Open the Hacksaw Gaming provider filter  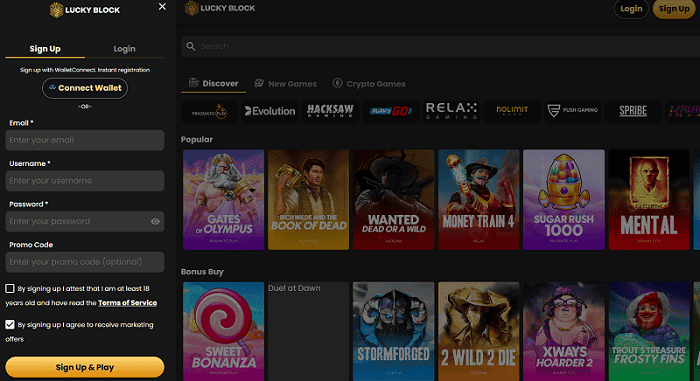[330, 111]
